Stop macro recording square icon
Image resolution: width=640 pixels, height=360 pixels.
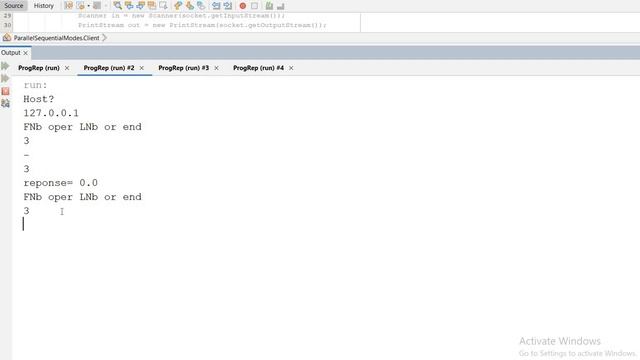254,6
